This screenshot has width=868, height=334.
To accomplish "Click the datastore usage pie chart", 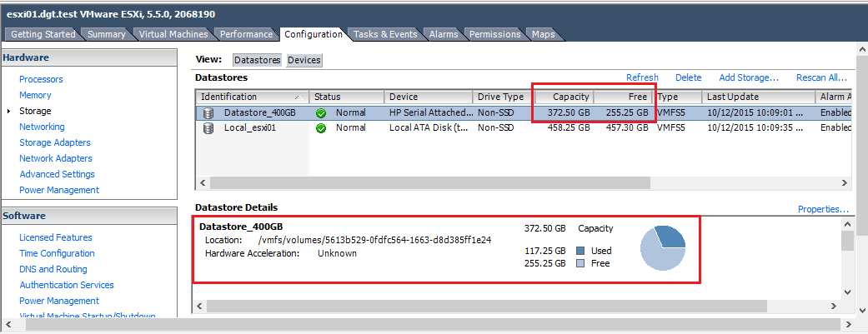I will click(663, 248).
